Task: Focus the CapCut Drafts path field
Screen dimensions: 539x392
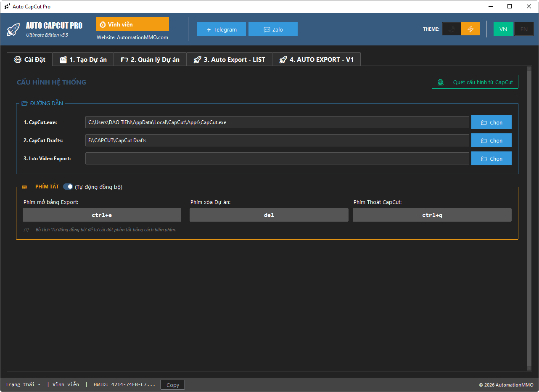Action: click(277, 140)
